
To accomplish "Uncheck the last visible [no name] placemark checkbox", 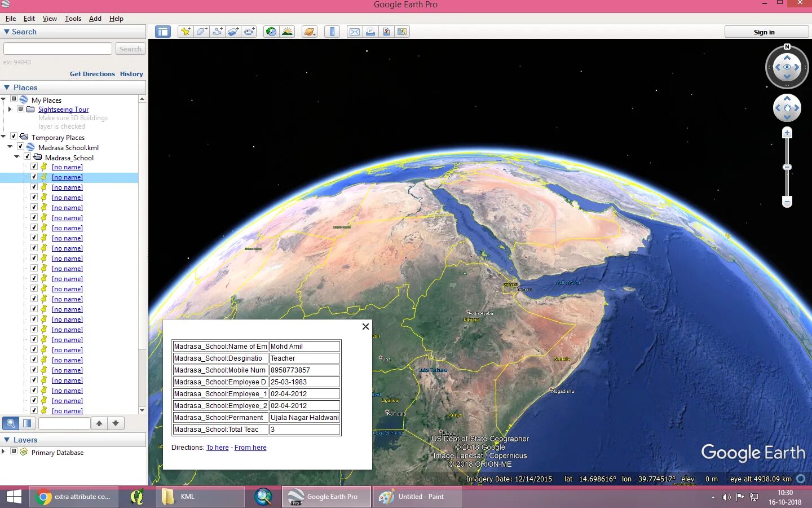I will pyautogui.click(x=34, y=410).
